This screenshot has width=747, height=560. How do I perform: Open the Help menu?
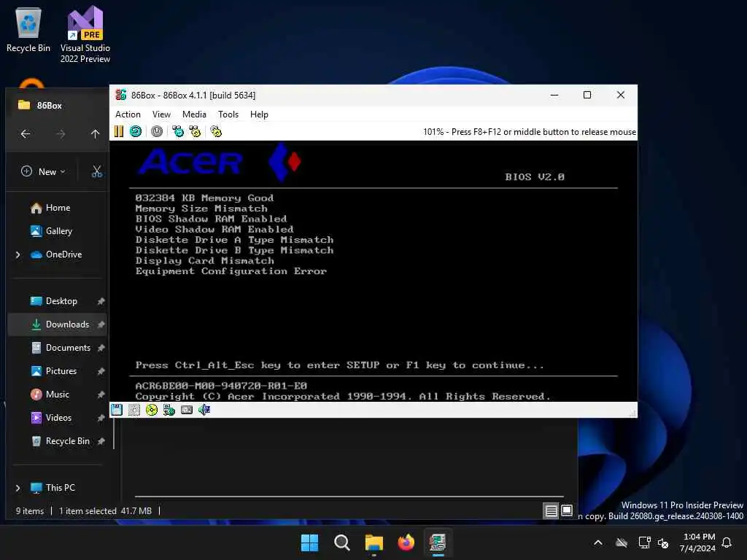point(259,114)
